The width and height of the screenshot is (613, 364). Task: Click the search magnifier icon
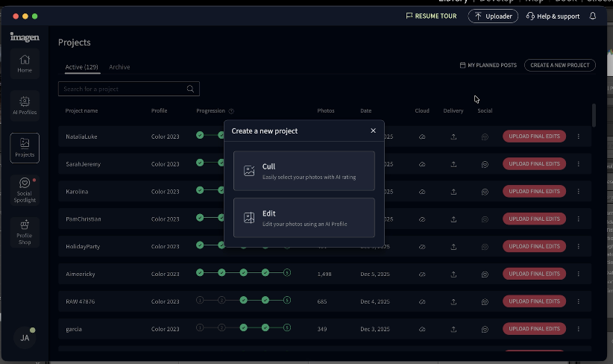pyautogui.click(x=191, y=89)
